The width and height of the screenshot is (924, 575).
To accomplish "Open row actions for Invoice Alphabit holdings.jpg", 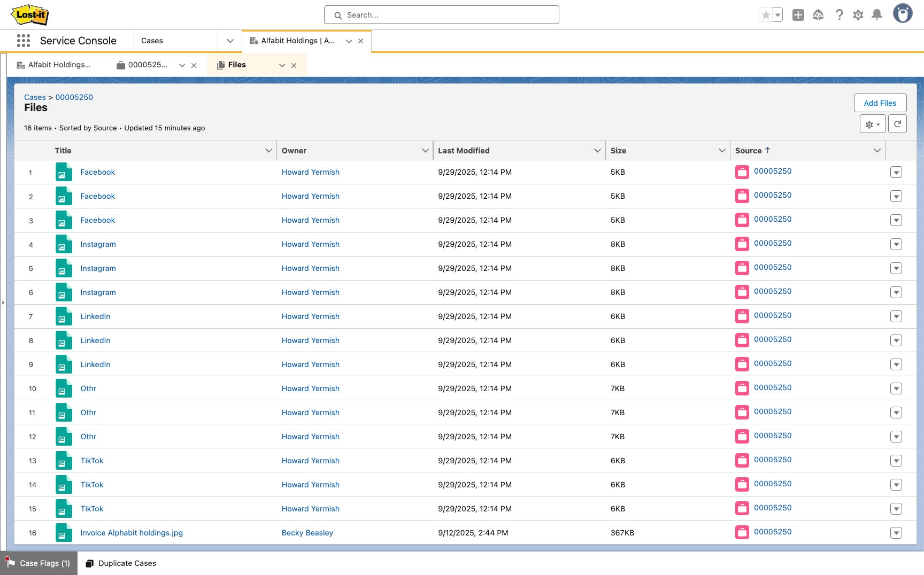I will pos(897,533).
